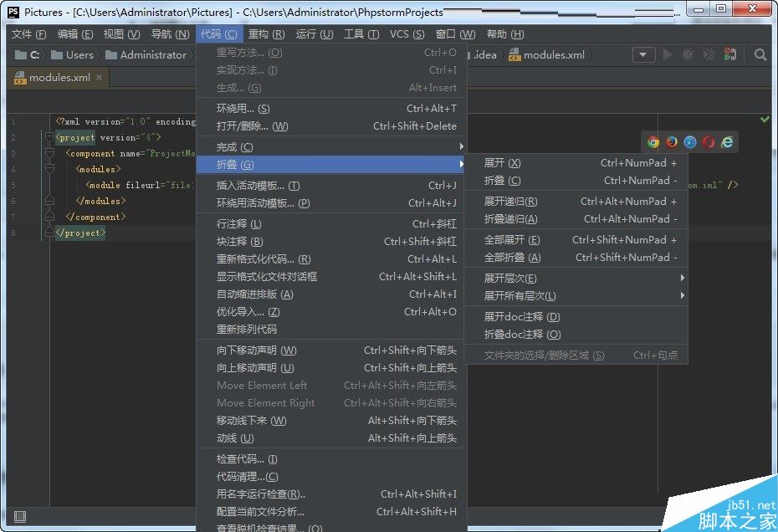Choose 自动缩进排版 (A) menu item
The width and height of the screenshot is (778, 532).
click(x=332, y=294)
